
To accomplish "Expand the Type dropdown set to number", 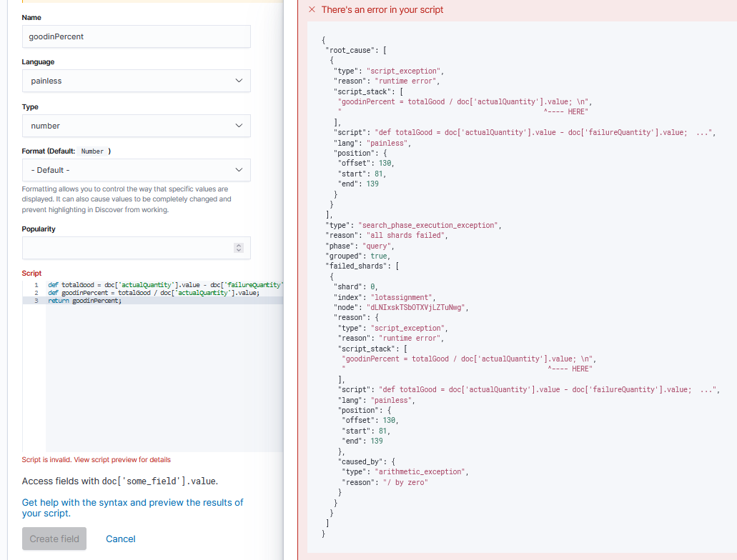I will [137, 126].
